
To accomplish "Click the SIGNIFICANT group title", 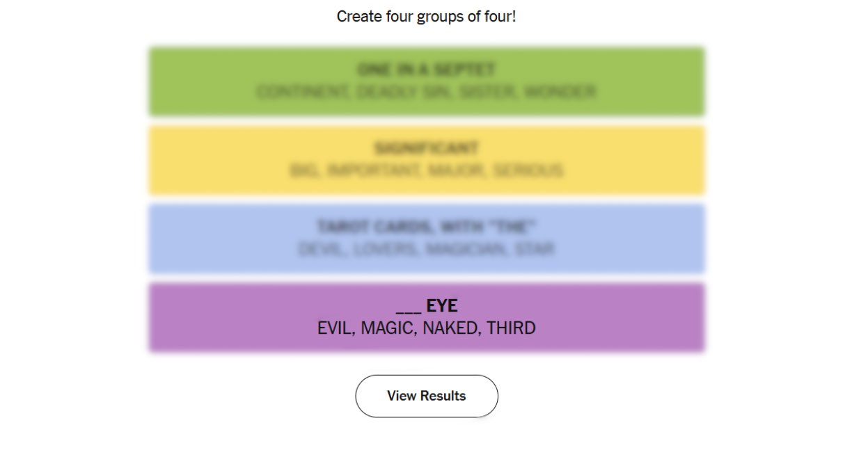I will pyautogui.click(x=426, y=149).
